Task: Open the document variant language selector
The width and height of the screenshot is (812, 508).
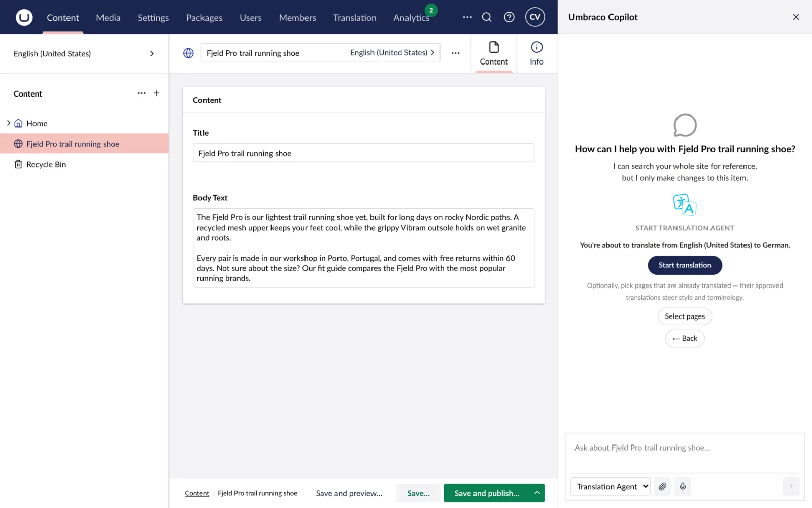Action: 392,53
